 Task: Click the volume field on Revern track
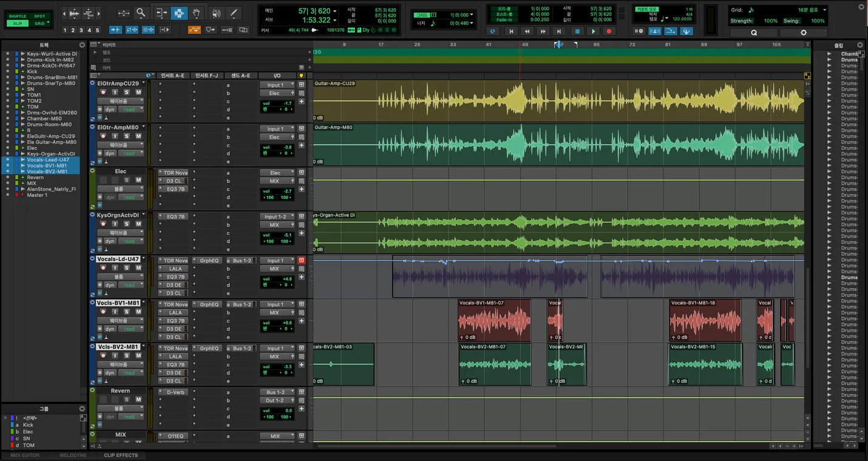pyautogui.click(x=277, y=411)
